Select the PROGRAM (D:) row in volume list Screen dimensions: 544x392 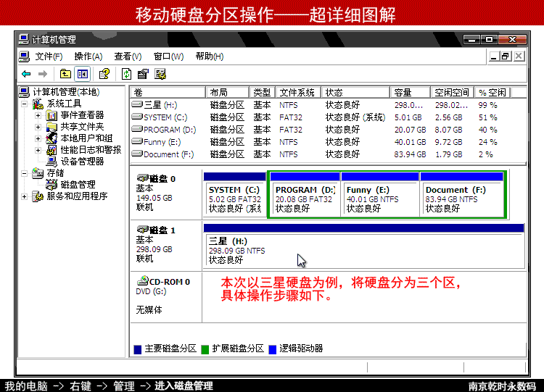pos(170,130)
